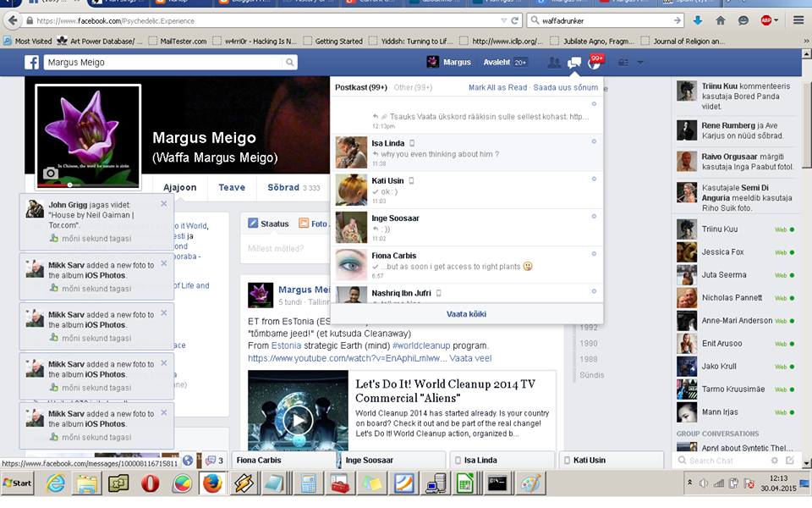Go to the browser Home page icon

(721, 20)
